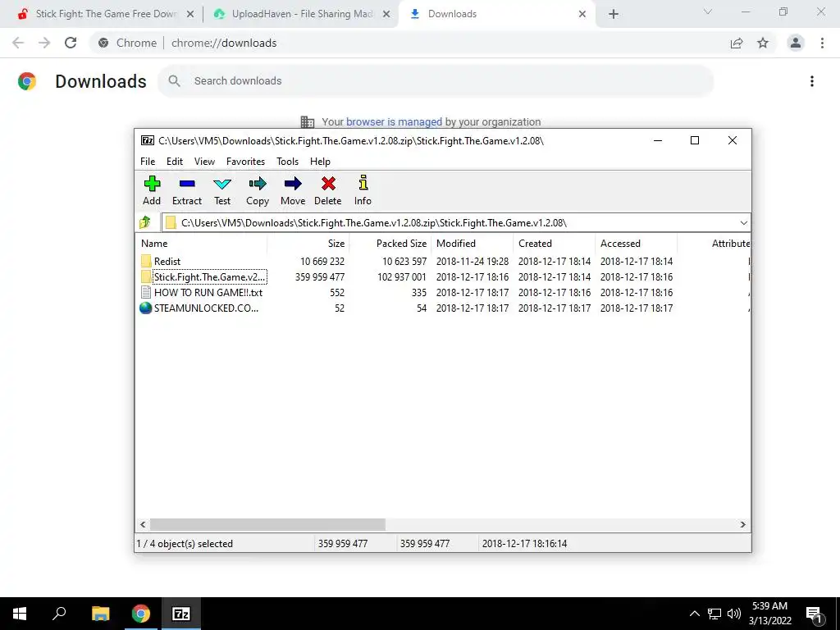Open the Info toolbar button
Viewport: 840px width, 630px height.
(x=363, y=190)
